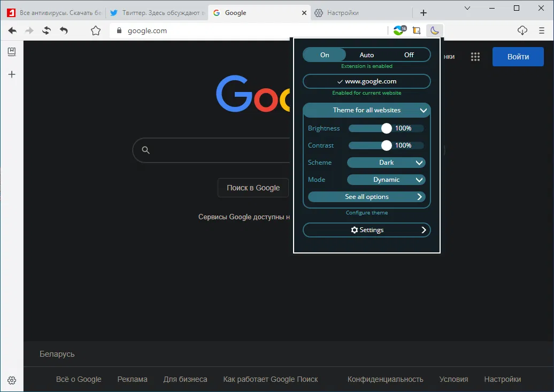The width and height of the screenshot is (554, 392).
Task: Open a new tab with plus button
Action: tap(424, 13)
